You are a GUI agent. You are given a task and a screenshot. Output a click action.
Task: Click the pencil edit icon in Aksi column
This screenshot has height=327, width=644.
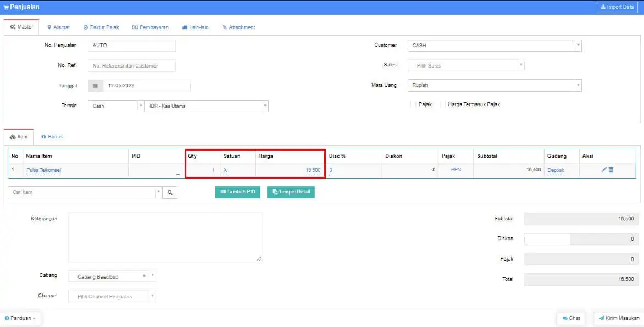coord(604,170)
